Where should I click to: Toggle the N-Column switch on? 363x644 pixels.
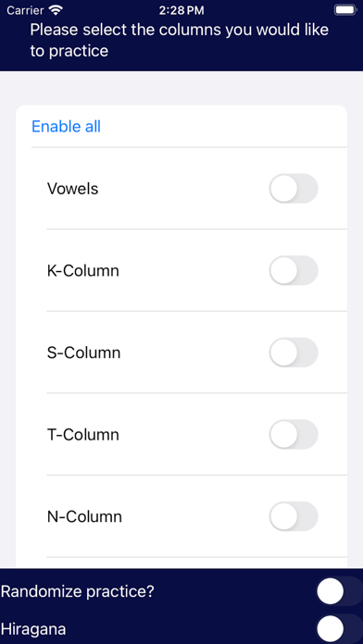click(x=294, y=516)
